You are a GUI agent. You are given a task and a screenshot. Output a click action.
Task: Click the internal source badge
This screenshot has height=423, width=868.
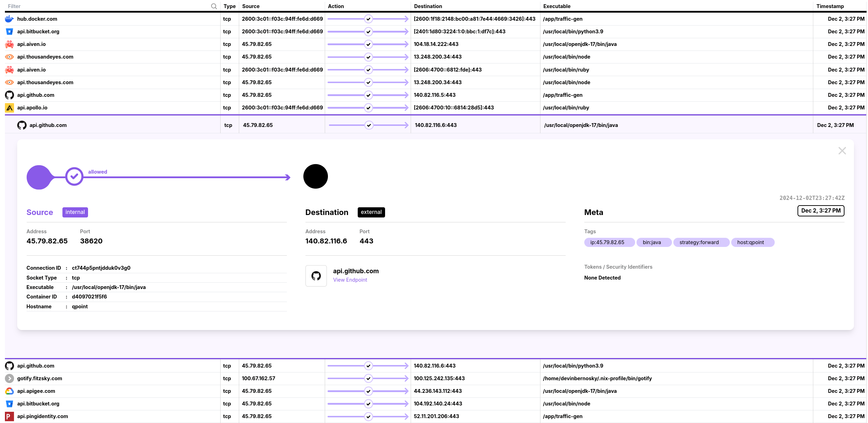click(75, 212)
